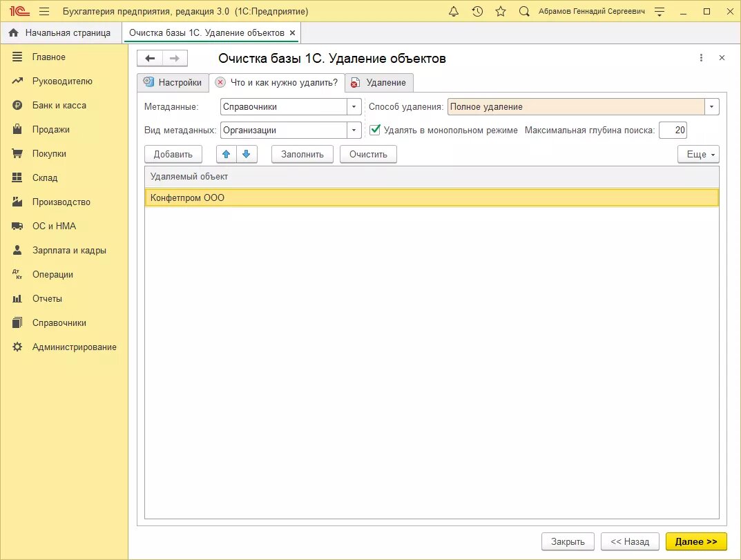Click the Далее >> button
741x560 pixels.
click(x=695, y=541)
